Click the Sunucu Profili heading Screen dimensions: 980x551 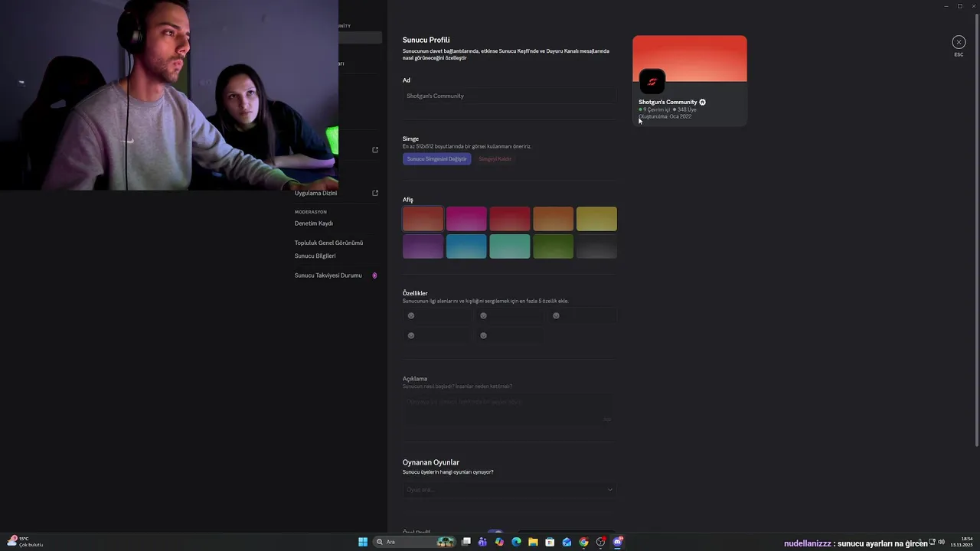click(x=426, y=40)
